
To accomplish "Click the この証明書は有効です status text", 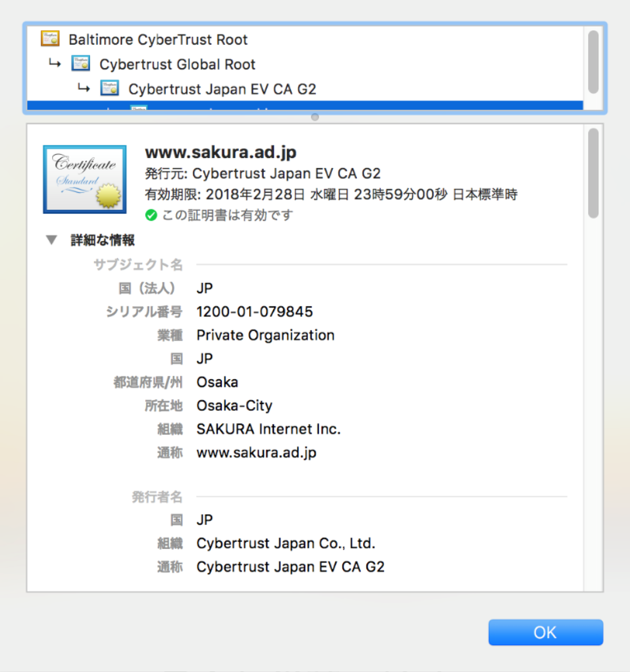I will pyautogui.click(x=227, y=215).
